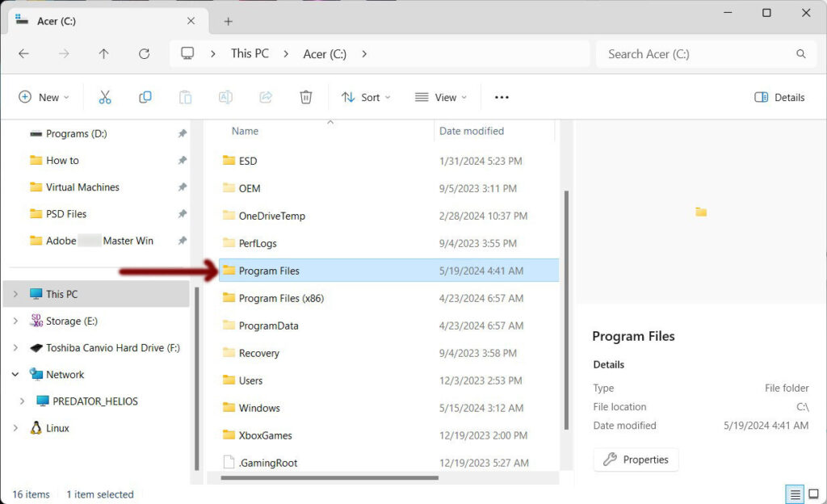Open the New item dropdown
Screen dimensions: 827x504
[x=44, y=97]
